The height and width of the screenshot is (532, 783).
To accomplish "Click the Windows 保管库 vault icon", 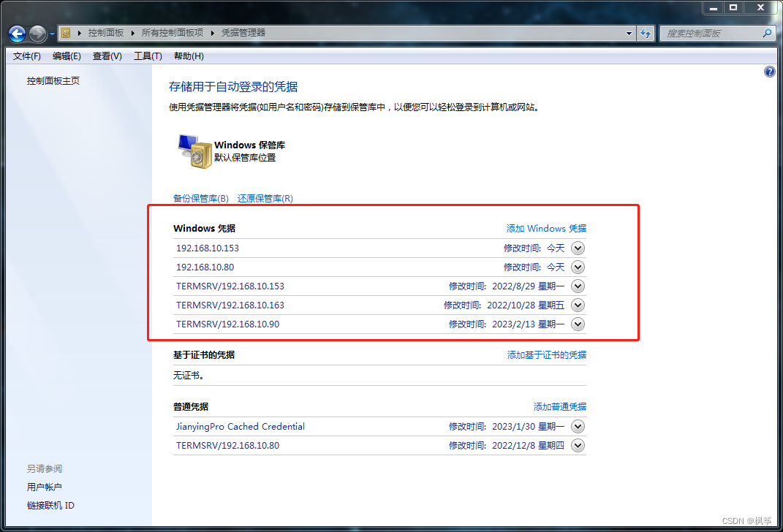I will (194, 151).
